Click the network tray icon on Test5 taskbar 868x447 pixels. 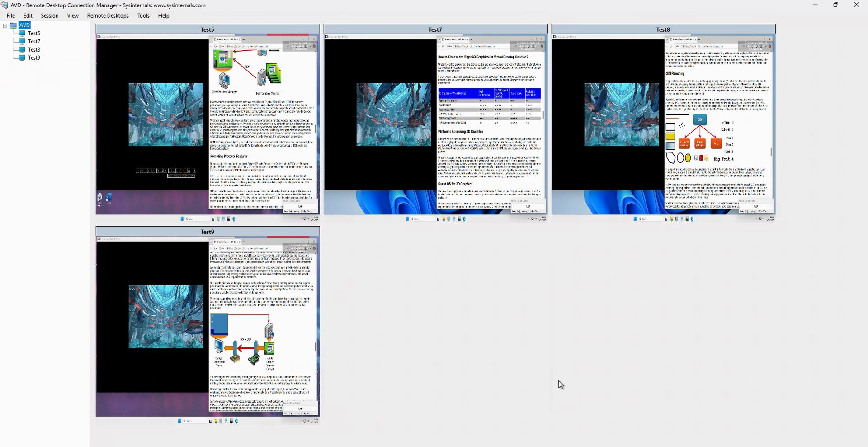point(305,219)
